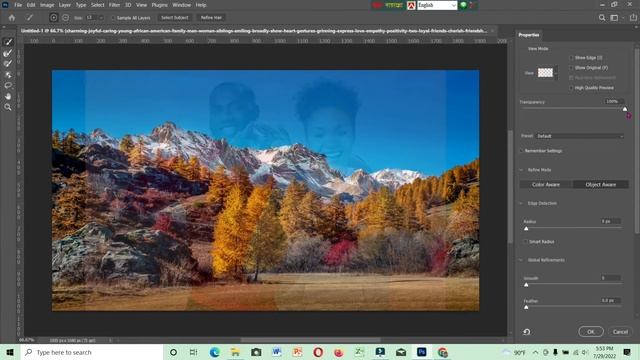
Task: Enable Sample All Layers checkbox
Action: 113,18
